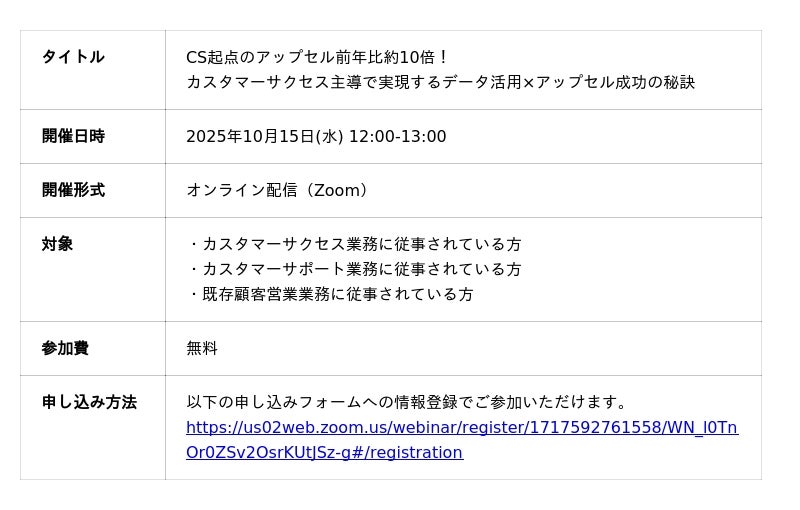This screenshot has width=800, height=510.
Task: Click the CS起点のアップセル前年比約10倍！ headline text
Action: (318, 57)
